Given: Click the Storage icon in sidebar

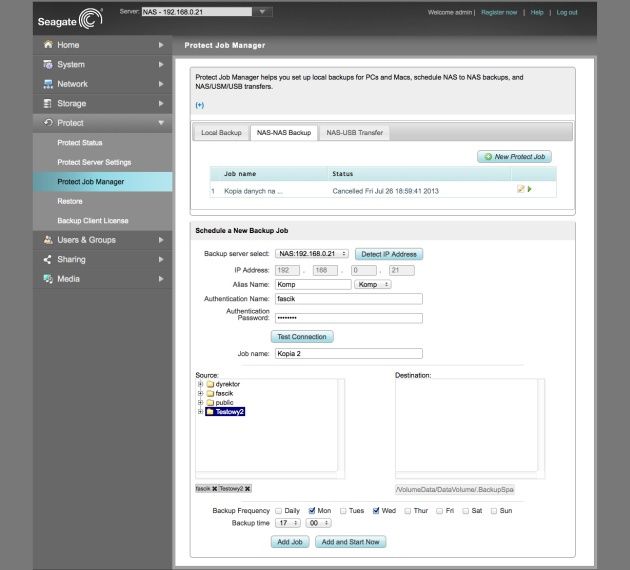Looking at the screenshot, I should 47,103.
